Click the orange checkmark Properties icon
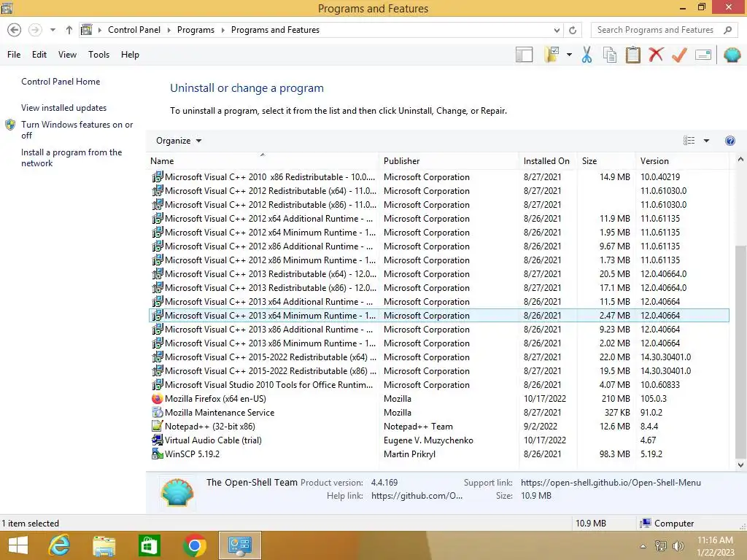 (679, 55)
